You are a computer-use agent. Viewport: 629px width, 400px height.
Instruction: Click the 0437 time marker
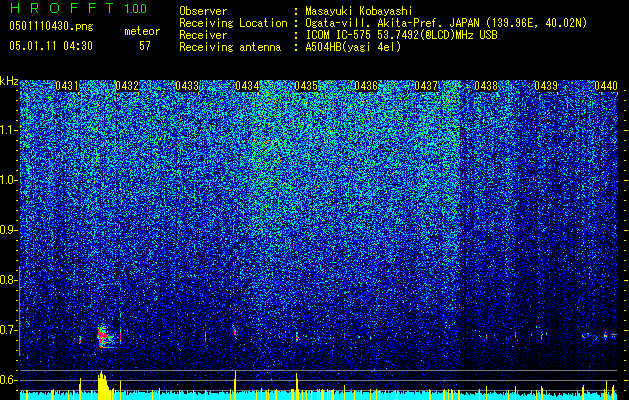(426, 86)
